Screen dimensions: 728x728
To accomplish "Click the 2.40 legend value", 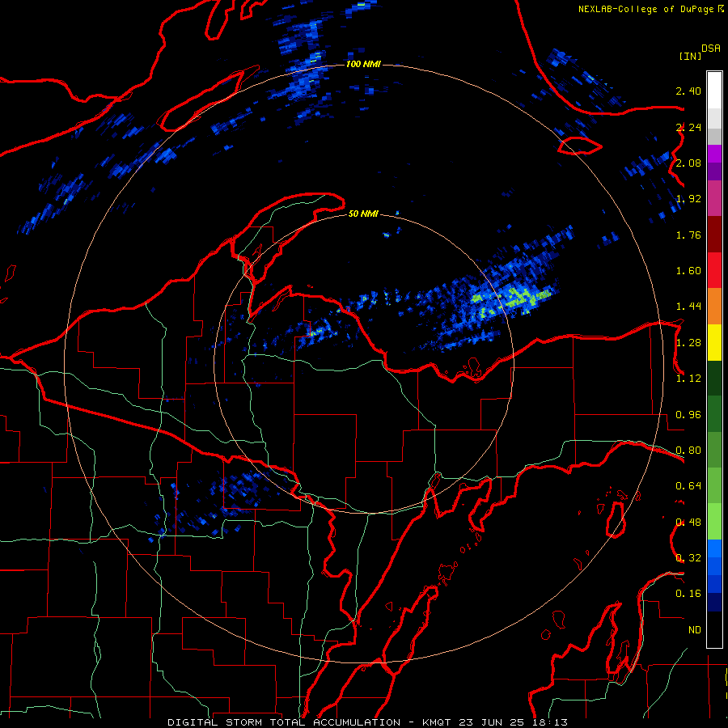I will (x=688, y=91).
